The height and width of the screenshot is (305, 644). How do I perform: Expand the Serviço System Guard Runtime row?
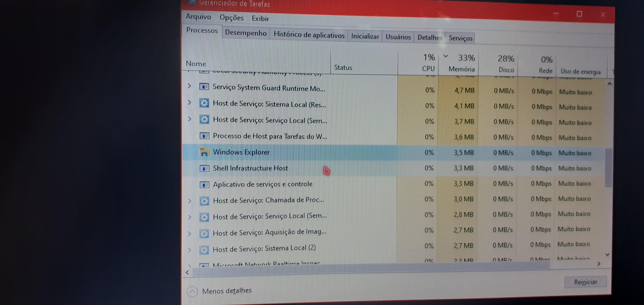click(189, 86)
